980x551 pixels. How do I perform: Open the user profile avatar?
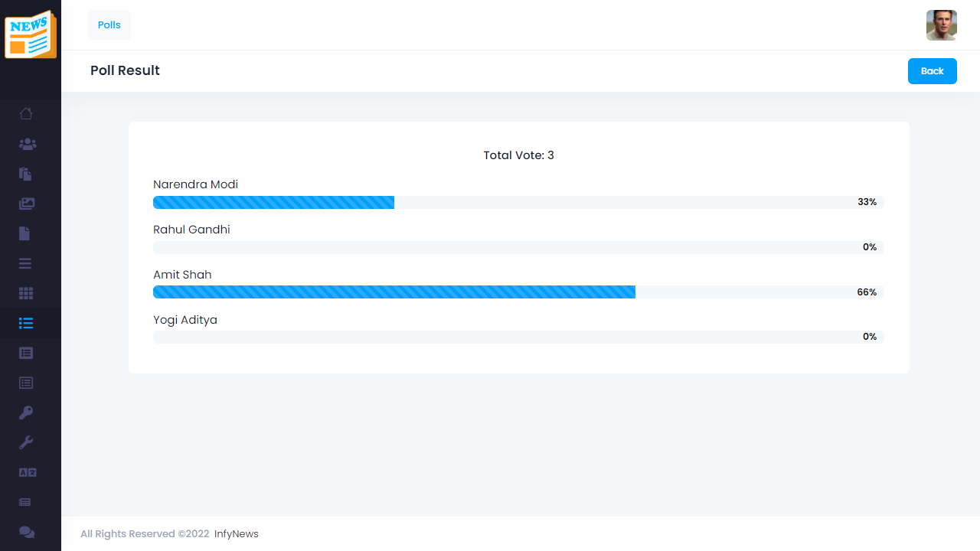coord(942,25)
